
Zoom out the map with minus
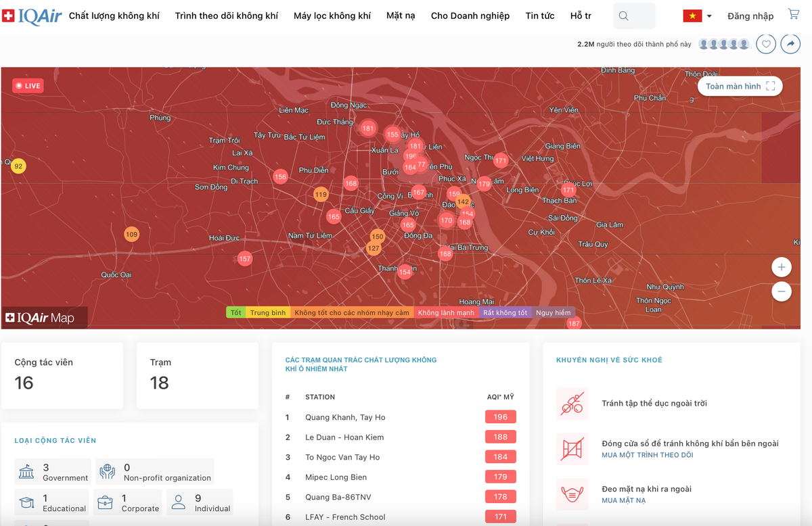[x=781, y=291]
